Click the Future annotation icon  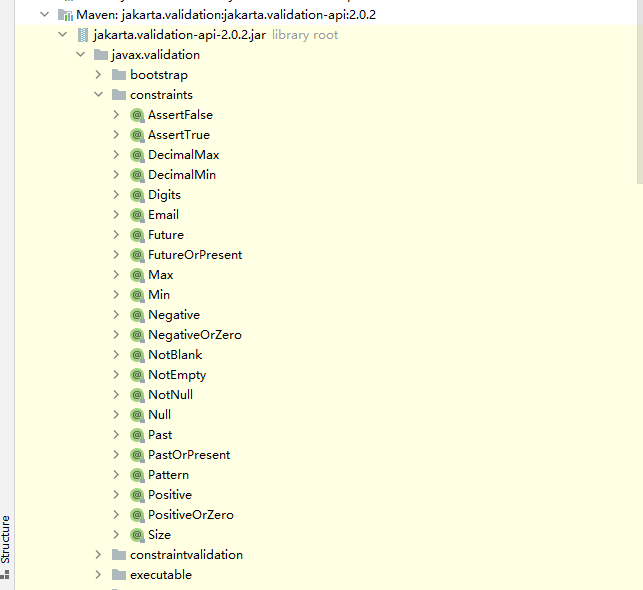(137, 235)
